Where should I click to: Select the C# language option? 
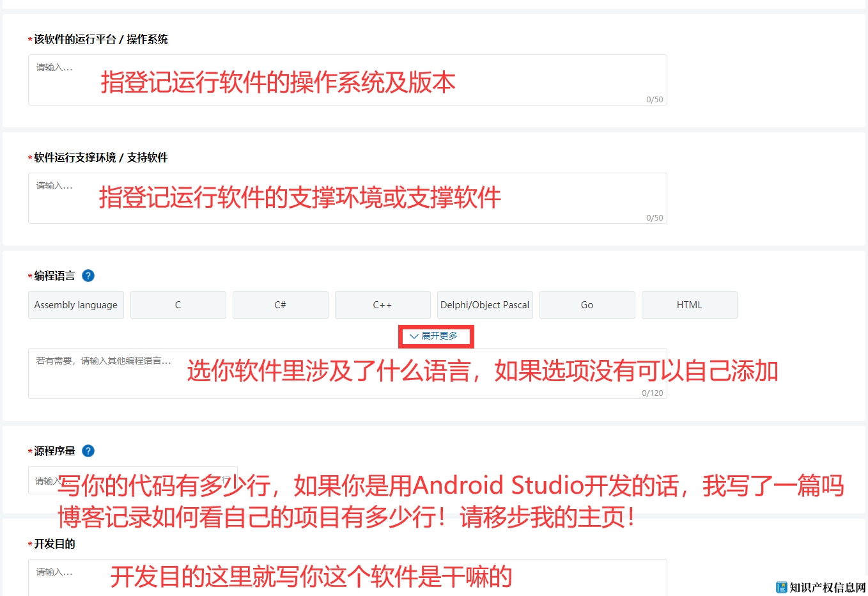(281, 305)
